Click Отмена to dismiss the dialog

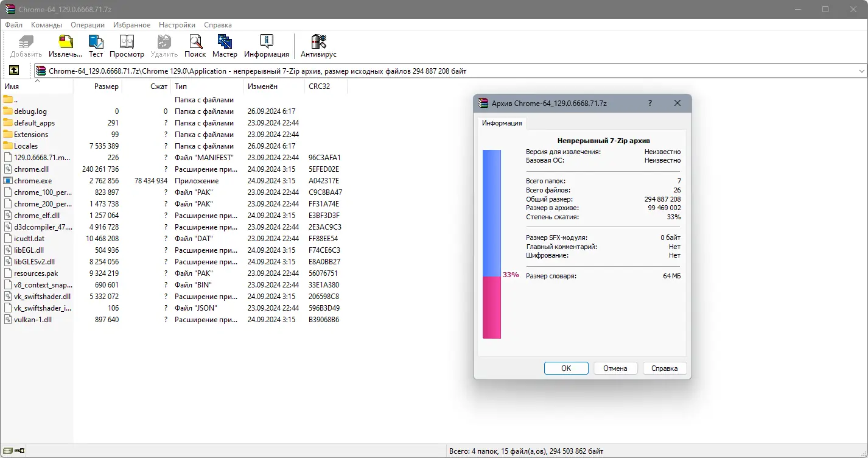coord(615,368)
